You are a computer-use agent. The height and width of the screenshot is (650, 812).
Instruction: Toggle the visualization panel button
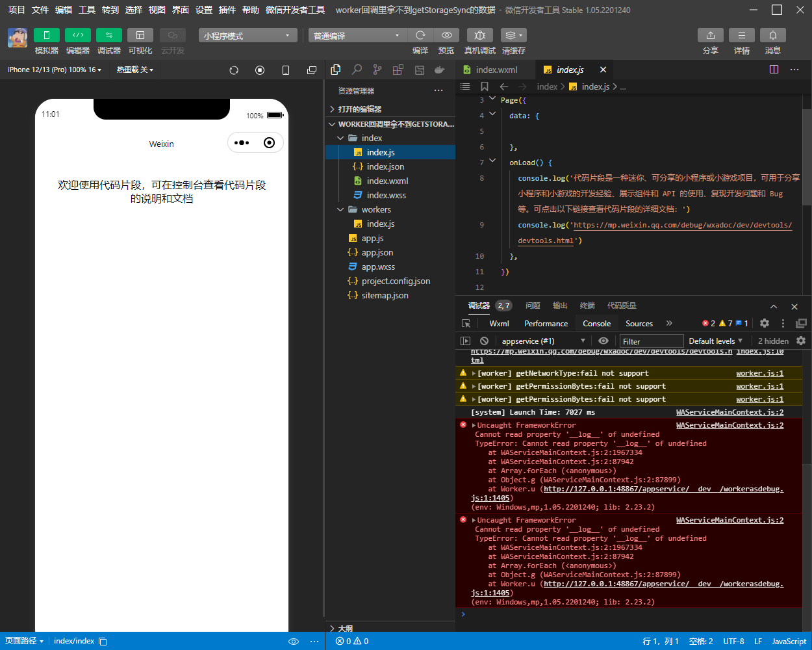(140, 35)
